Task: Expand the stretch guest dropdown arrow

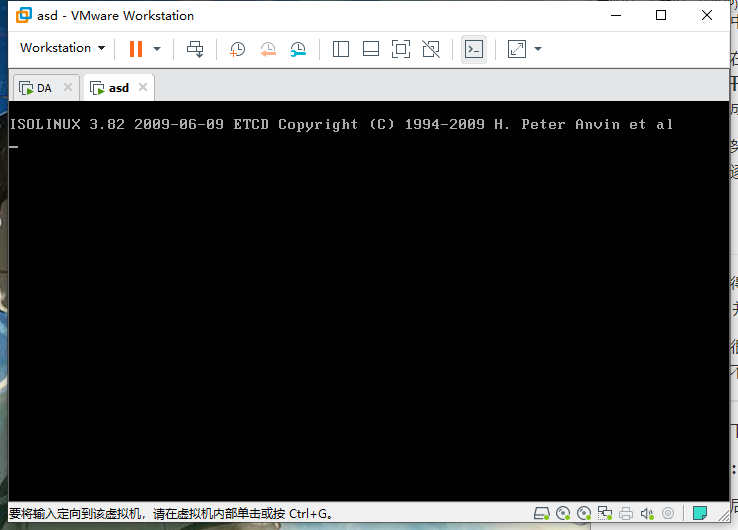Action: coord(538,48)
